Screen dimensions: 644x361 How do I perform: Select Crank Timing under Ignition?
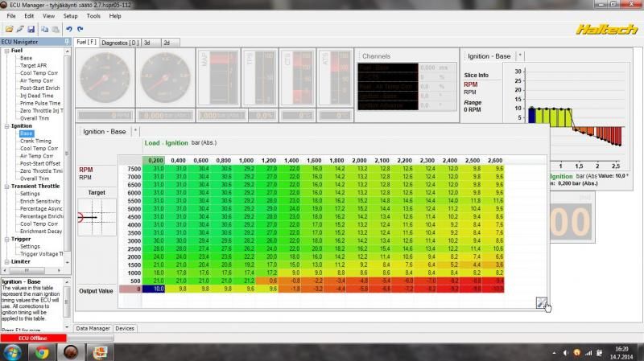click(35, 141)
